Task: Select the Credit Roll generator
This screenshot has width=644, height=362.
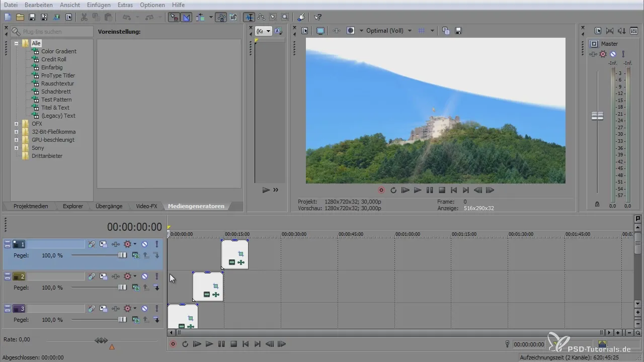Action: (x=53, y=59)
